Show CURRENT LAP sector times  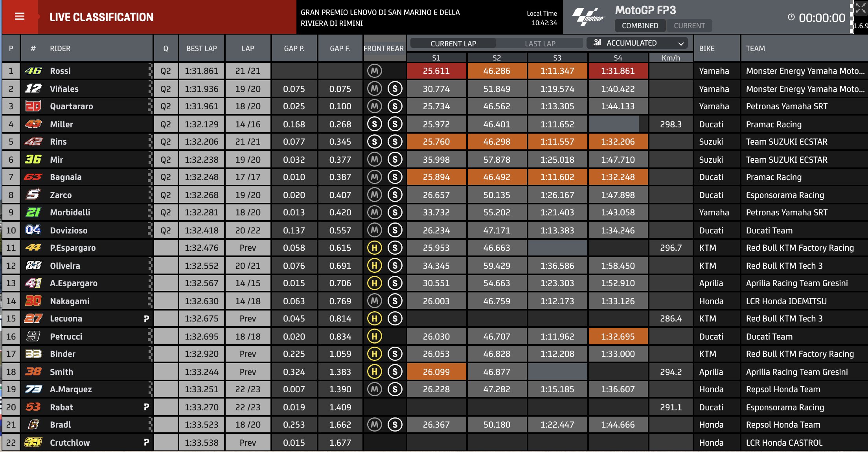[x=453, y=43]
